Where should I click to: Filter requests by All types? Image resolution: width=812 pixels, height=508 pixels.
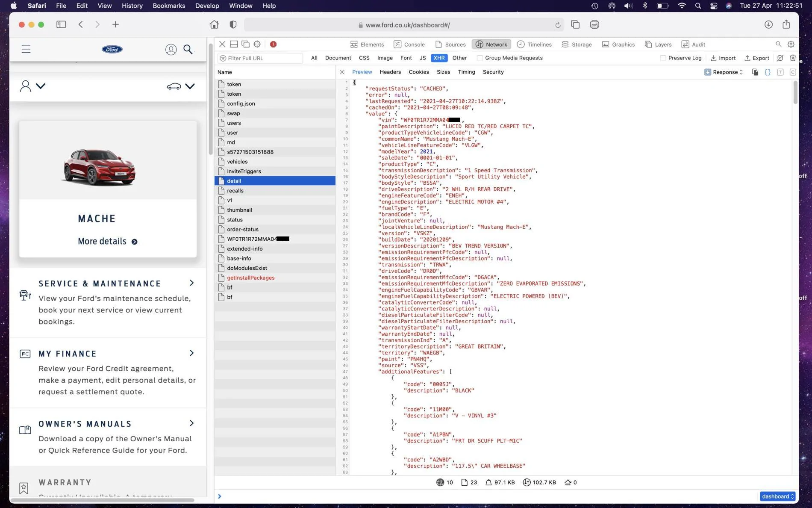314,58
